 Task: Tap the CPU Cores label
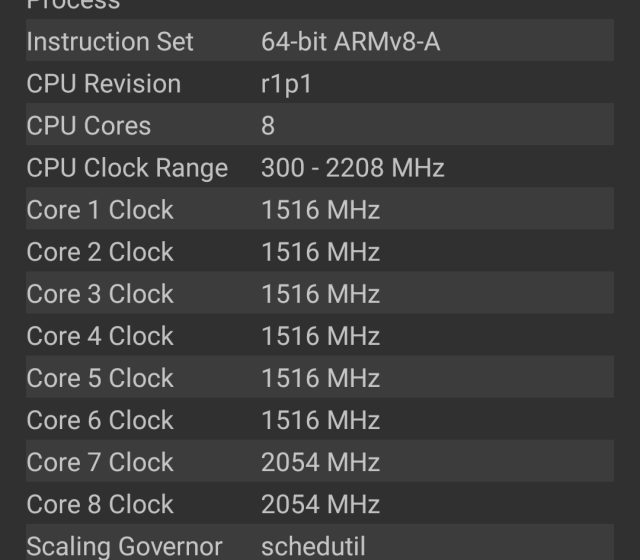[x=89, y=126]
